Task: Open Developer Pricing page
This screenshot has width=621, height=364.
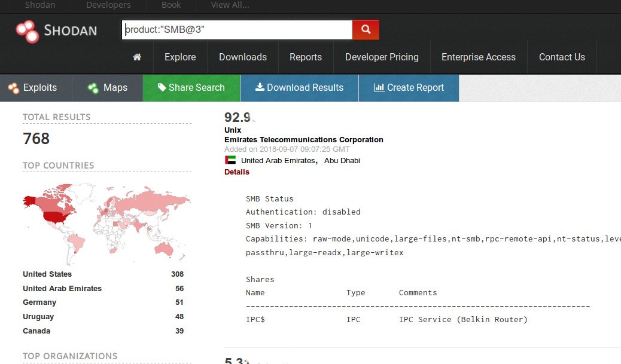Action: (382, 57)
